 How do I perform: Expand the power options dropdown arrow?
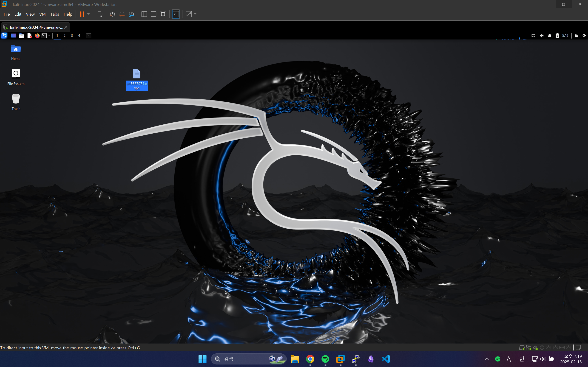pos(88,14)
